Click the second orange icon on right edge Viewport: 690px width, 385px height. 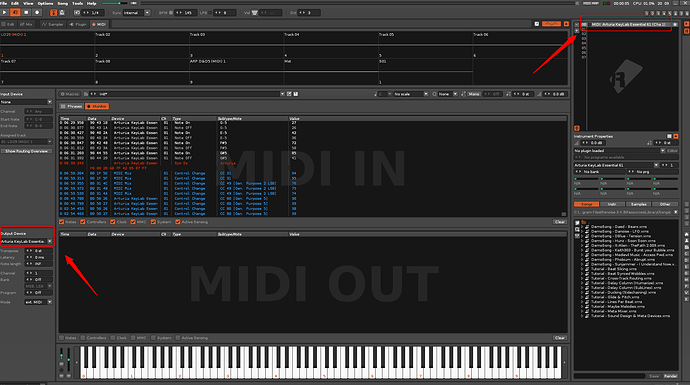click(686, 31)
